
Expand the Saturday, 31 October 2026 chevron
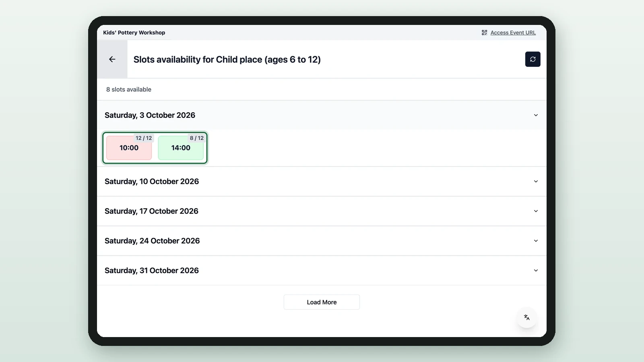point(536,271)
